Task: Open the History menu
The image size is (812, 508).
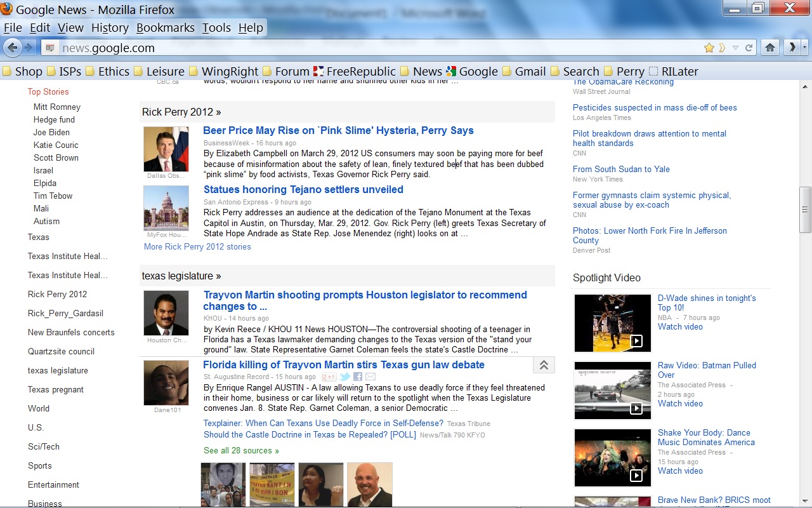Action: [110, 27]
